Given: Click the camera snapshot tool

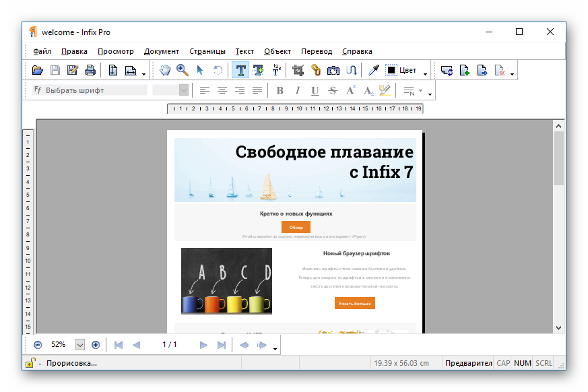Looking at the screenshot, I should [333, 70].
